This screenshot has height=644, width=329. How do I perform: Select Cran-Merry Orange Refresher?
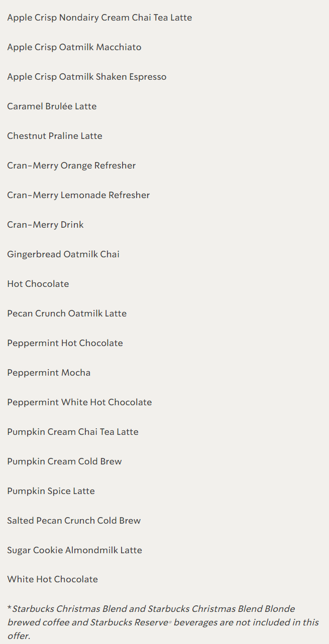pos(71,166)
